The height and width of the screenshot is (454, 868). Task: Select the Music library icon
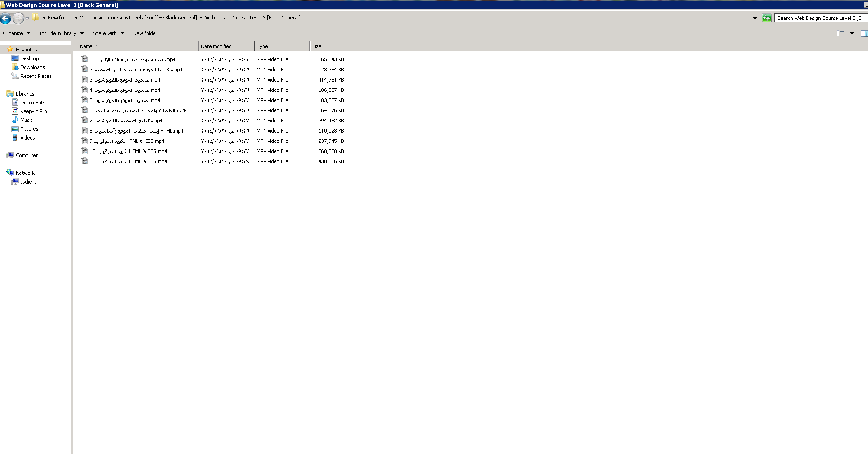point(15,120)
